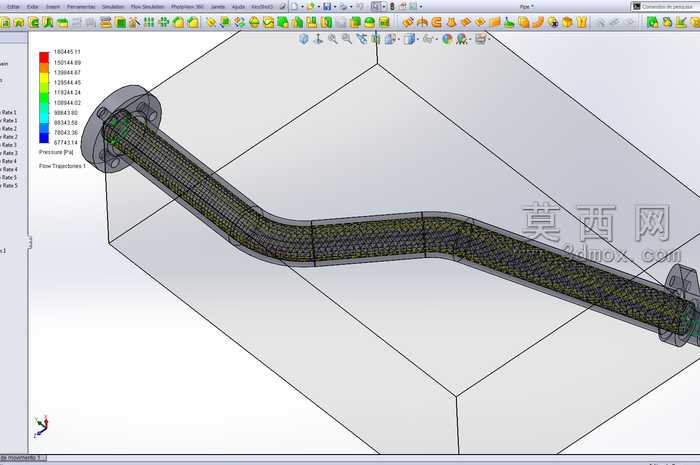
Task: Open the KeyShot3 menu
Action: (262, 7)
